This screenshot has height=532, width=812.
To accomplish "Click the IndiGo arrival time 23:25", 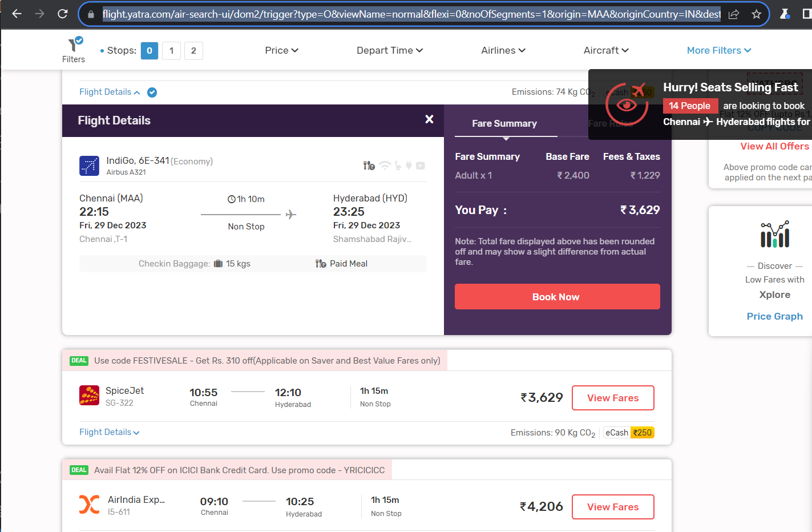I will (349, 212).
